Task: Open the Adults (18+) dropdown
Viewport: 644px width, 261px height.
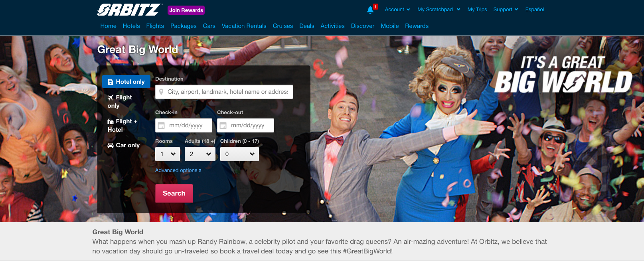Action: 200,154
